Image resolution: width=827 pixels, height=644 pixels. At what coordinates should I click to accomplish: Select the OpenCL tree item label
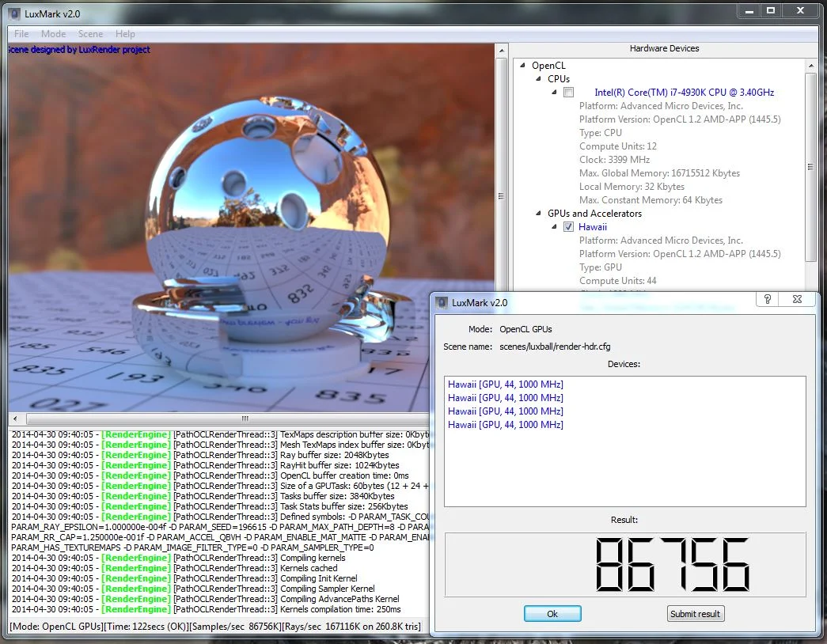[548, 66]
